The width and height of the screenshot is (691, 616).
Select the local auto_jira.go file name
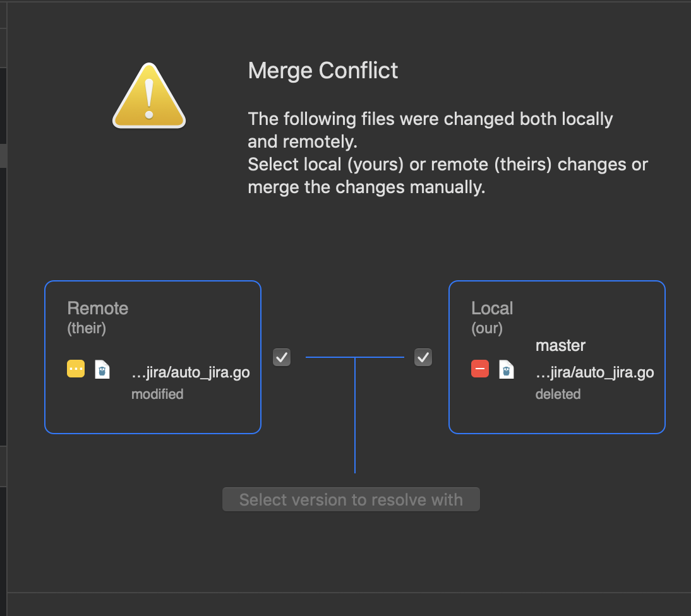594,372
